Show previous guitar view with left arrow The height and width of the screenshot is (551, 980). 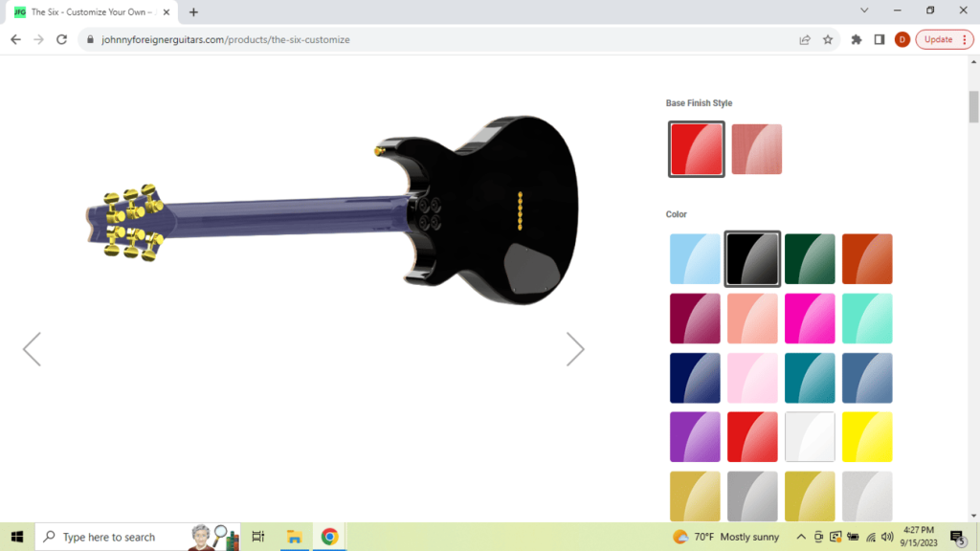pos(32,349)
